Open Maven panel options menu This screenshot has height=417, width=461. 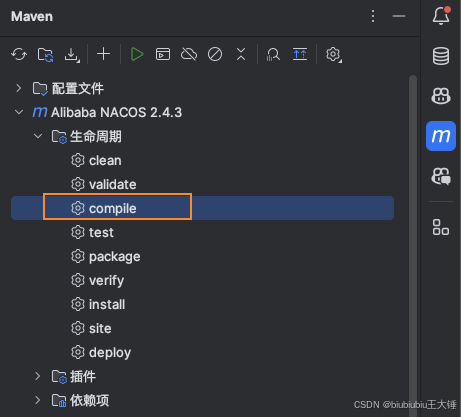(x=373, y=16)
